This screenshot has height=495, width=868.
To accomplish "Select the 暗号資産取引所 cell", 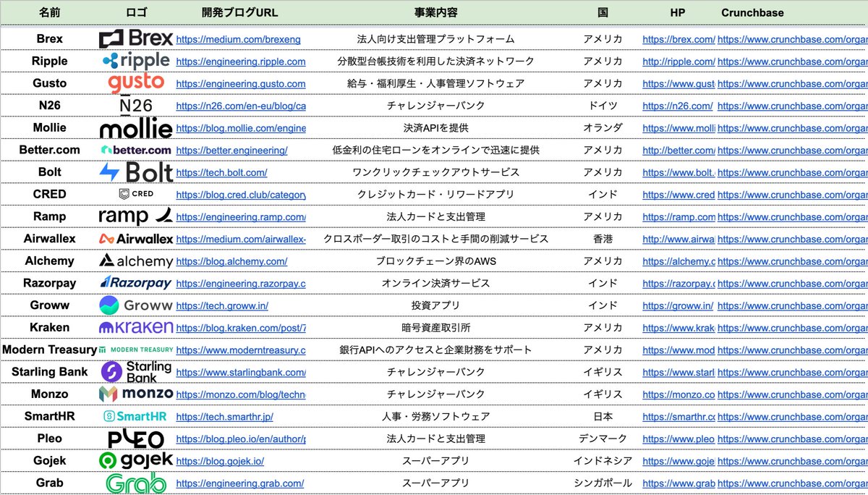I will (435, 328).
